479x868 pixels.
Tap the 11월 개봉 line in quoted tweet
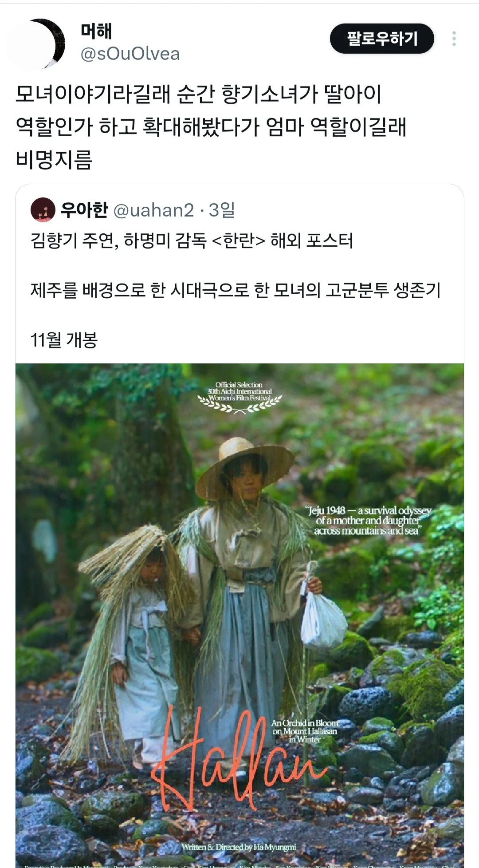tap(64, 340)
